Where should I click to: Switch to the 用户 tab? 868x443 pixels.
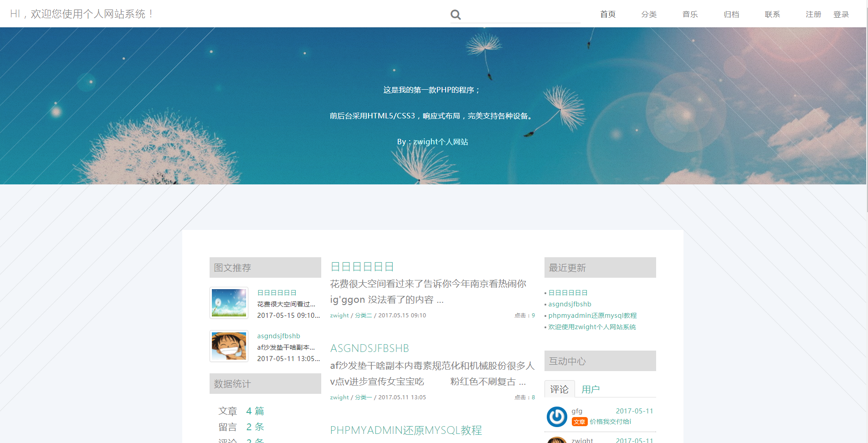(x=591, y=389)
